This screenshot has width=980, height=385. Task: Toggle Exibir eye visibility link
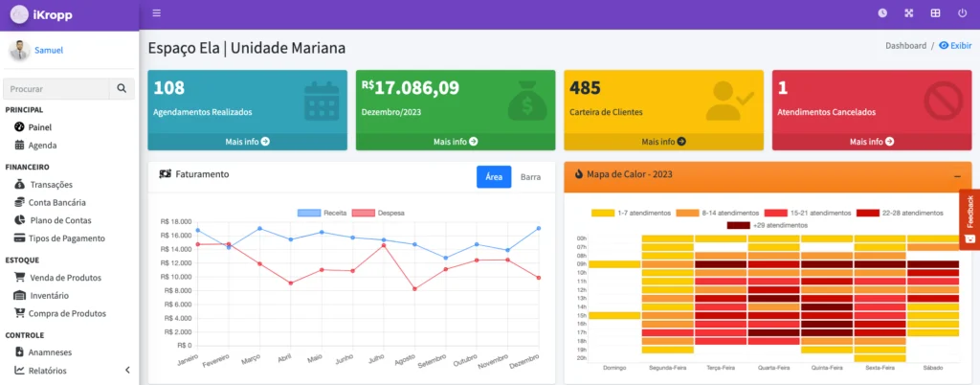[x=955, y=45]
